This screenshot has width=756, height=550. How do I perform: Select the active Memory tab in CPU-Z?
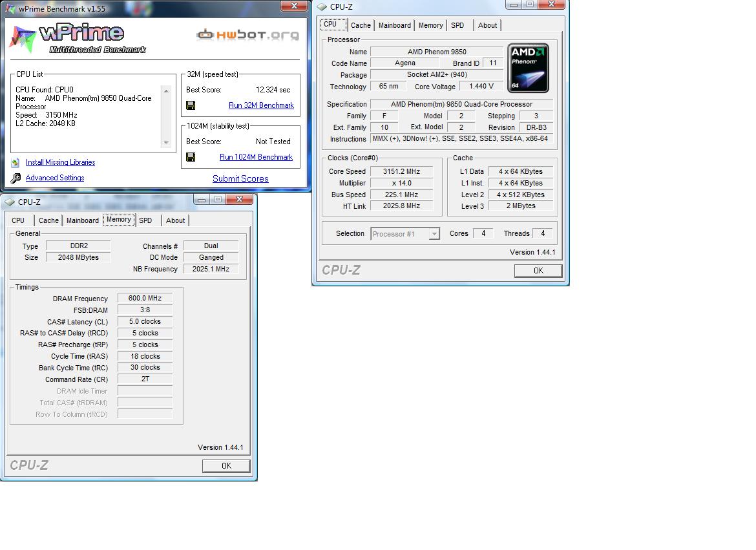point(119,220)
